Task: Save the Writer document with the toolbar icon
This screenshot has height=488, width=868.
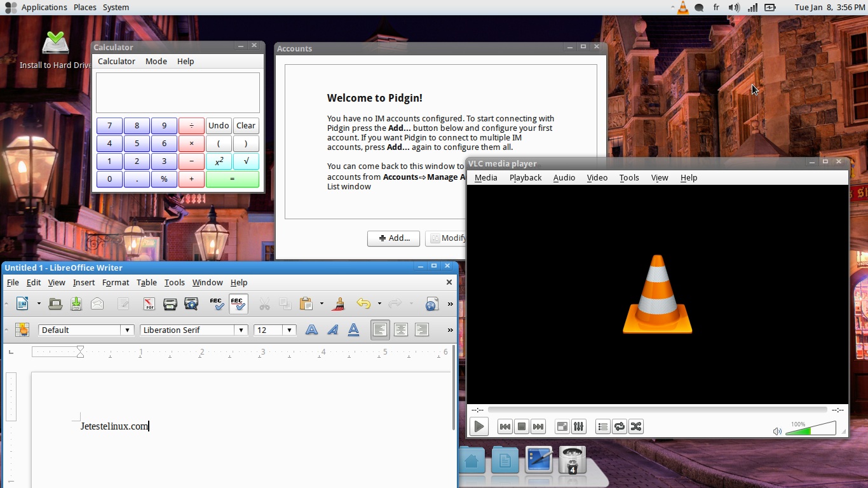Action: (x=76, y=304)
